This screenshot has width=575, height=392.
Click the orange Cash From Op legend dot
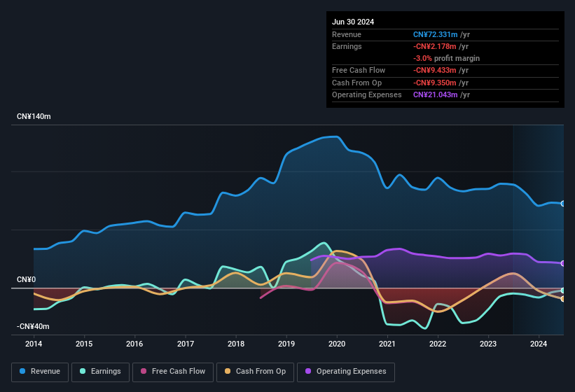[x=228, y=371]
